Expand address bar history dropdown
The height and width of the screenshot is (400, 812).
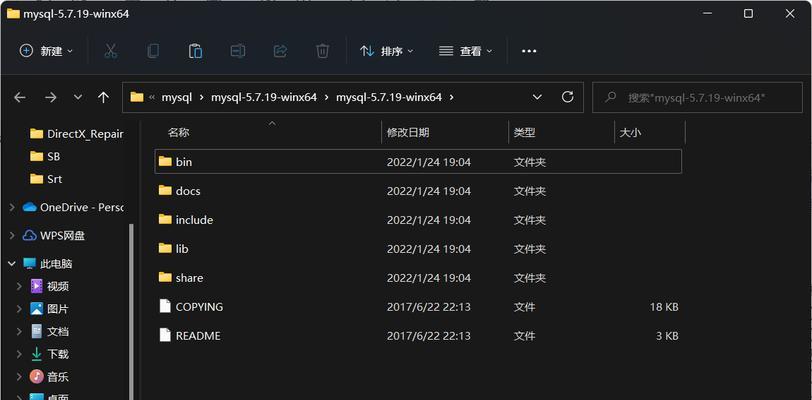click(537, 97)
